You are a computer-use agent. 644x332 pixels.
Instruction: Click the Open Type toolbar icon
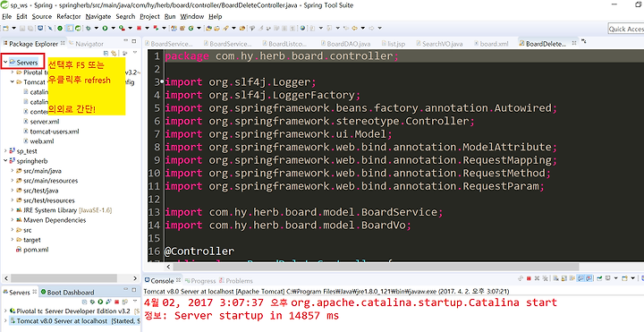[208, 28]
